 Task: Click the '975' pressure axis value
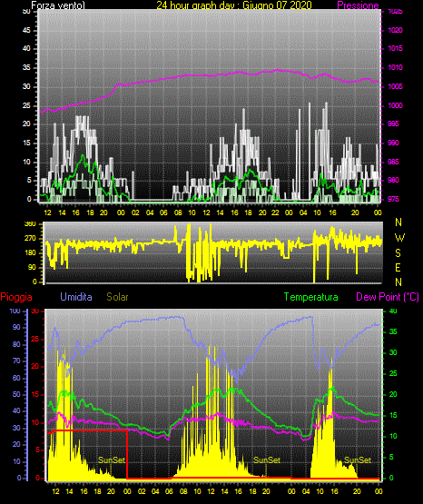point(393,199)
